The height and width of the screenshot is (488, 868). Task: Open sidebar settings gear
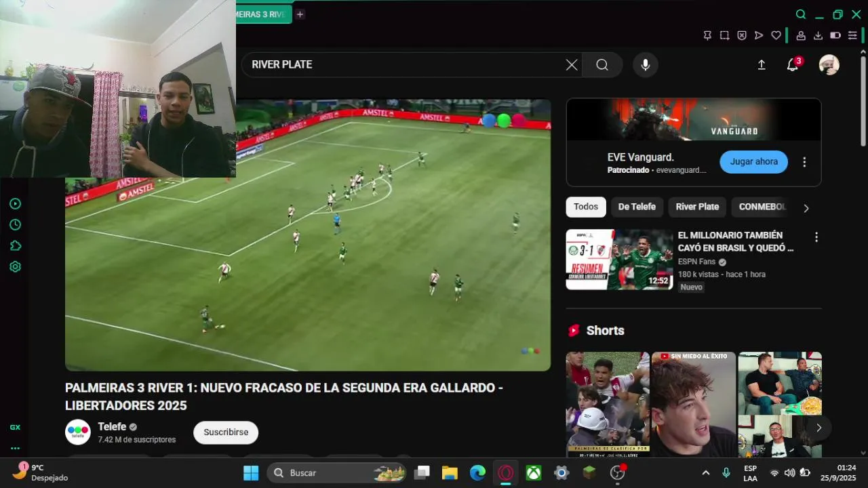click(15, 266)
